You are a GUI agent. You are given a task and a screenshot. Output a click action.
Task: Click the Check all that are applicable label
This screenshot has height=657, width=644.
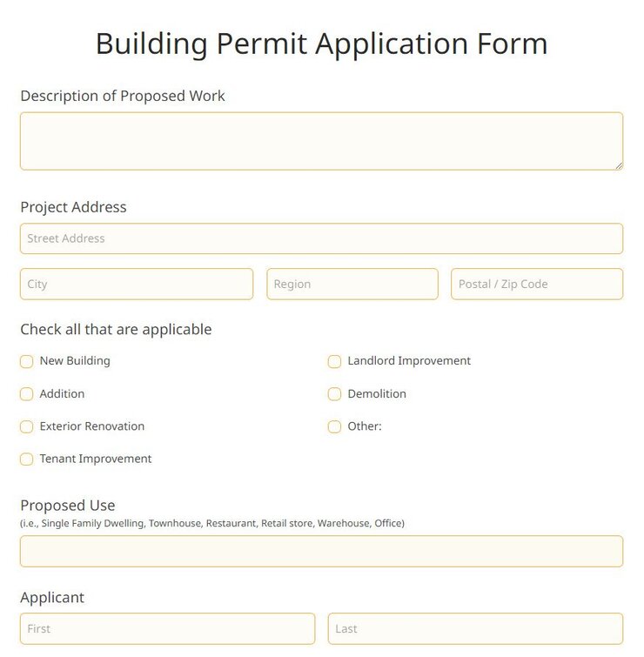pos(116,329)
